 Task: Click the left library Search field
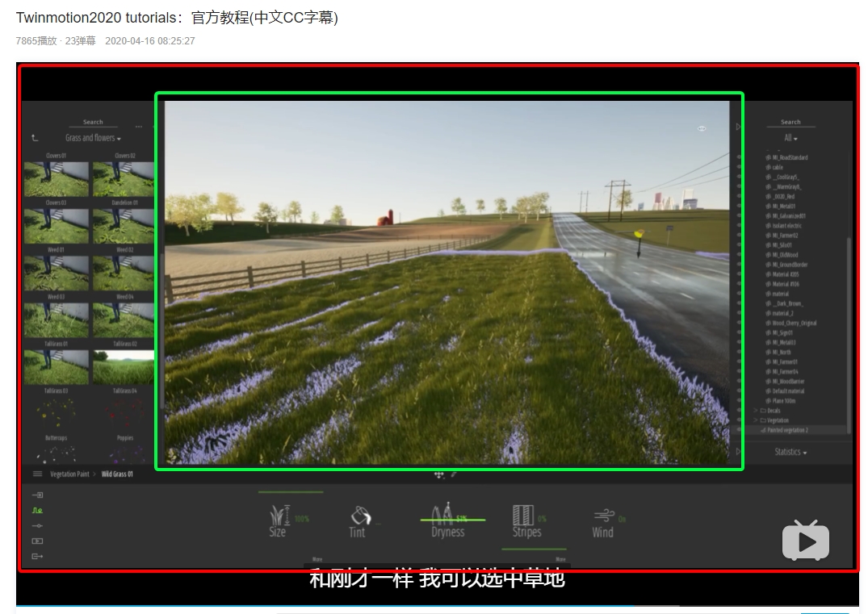93,123
